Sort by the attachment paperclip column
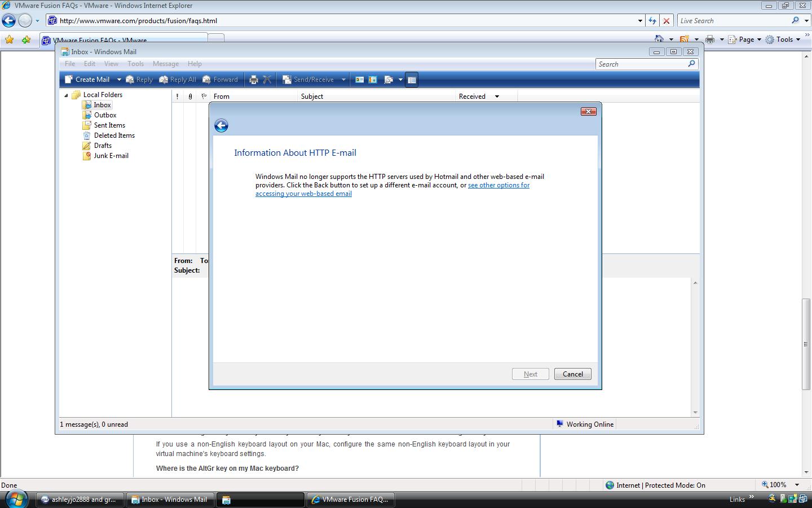This screenshot has height=508, width=812. (190, 97)
